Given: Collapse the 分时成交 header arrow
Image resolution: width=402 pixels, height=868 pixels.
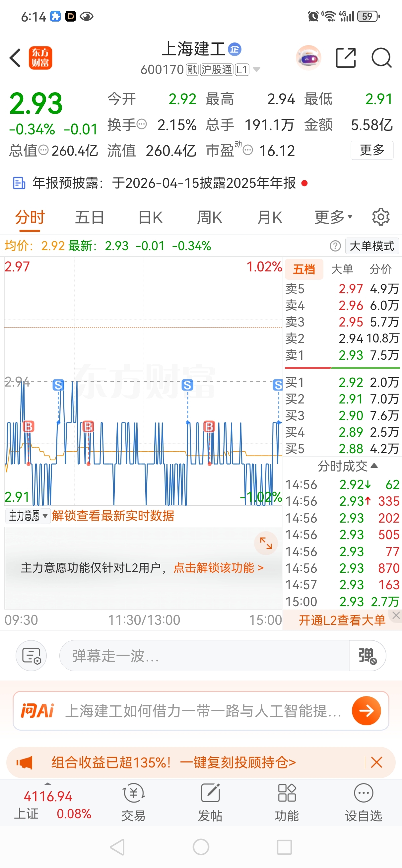Looking at the screenshot, I should pos(374,466).
